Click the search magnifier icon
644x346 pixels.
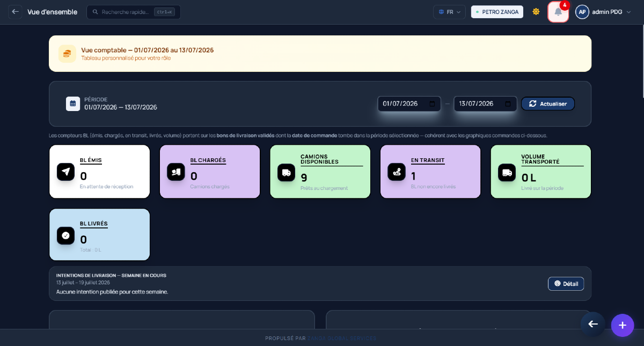(x=96, y=12)
